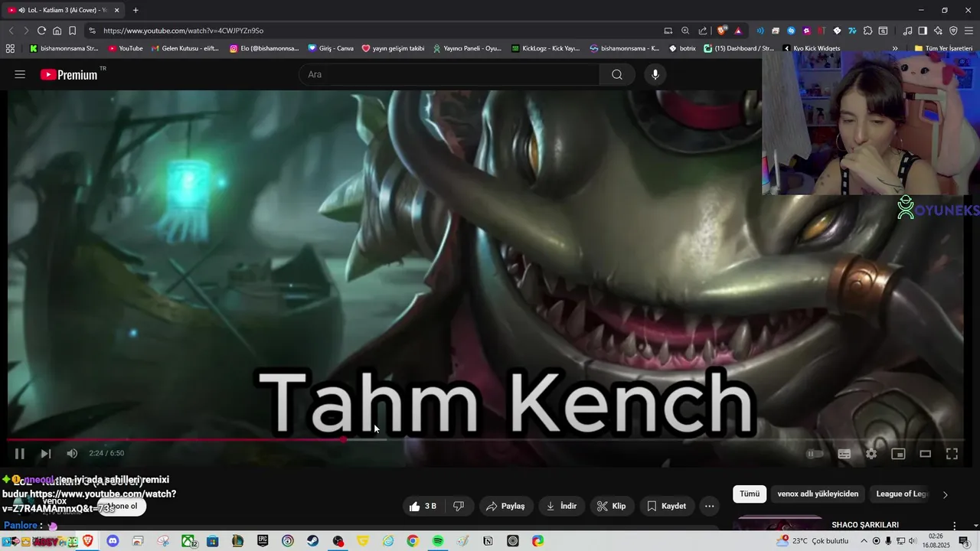Open Steam from taskbar
This screenshot has width=980, height=551.
(x=312, y=541)
